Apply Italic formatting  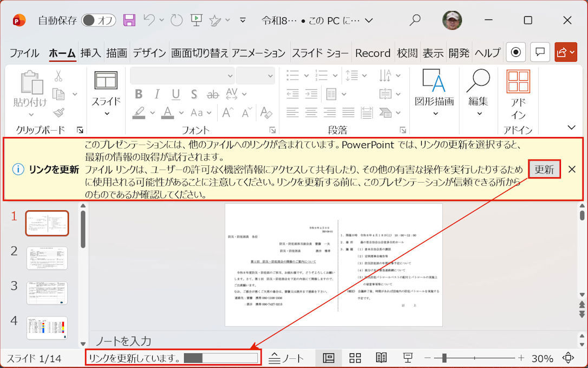(157, 94)
